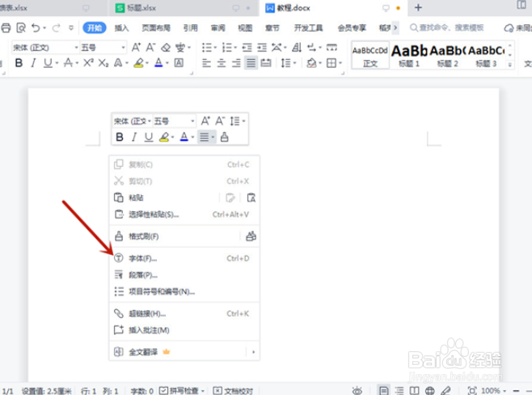
Task: Choose 插入批注(M) in context menu
Action: (184, 329)
